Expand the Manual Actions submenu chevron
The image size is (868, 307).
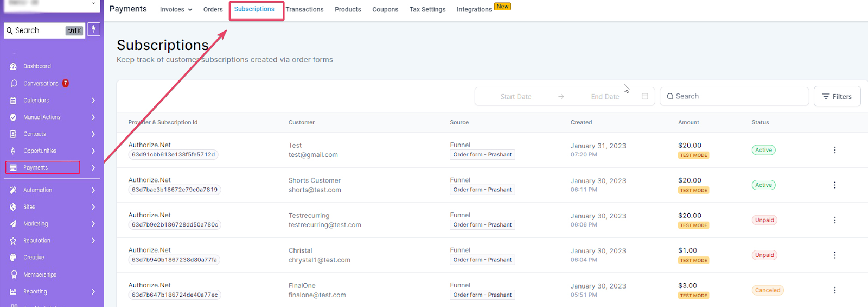(93, 117)
